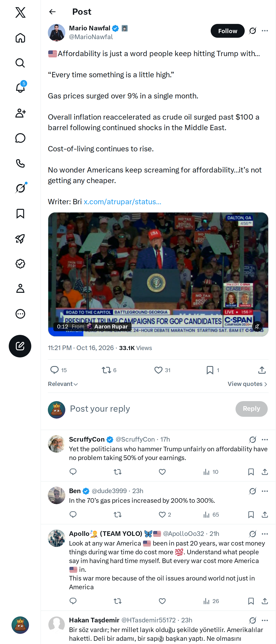Image resolution: width=276 pixels, height=644 pixels.
Task: Share Mario Nawfal's post
Action: click(x=262, y=370)
